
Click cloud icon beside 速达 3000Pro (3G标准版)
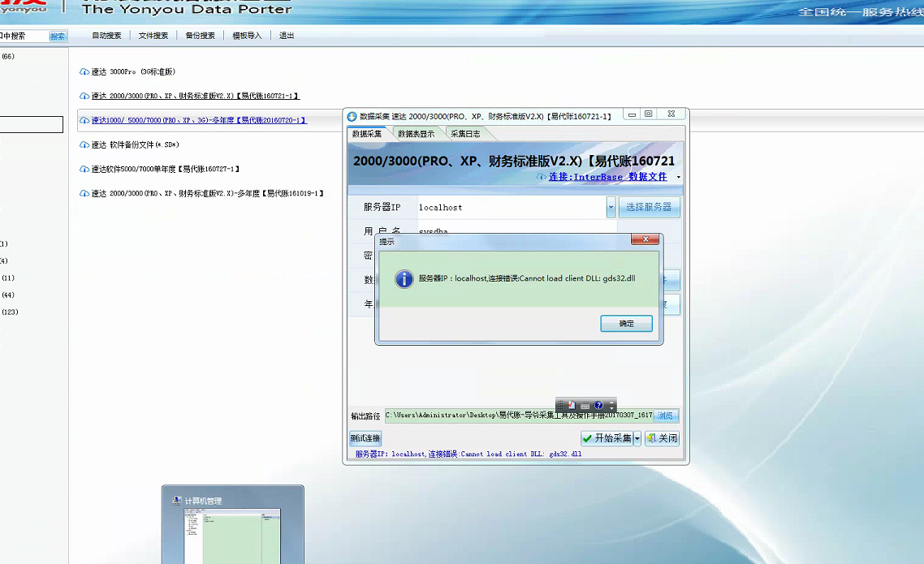(84, 72)
